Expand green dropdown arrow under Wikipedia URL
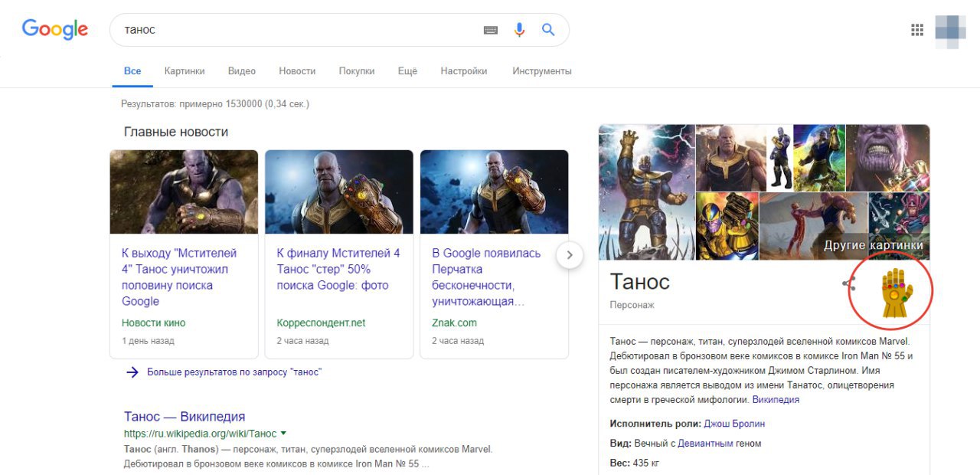This screenshot has height=475, width=980. (x=283, y=433)
